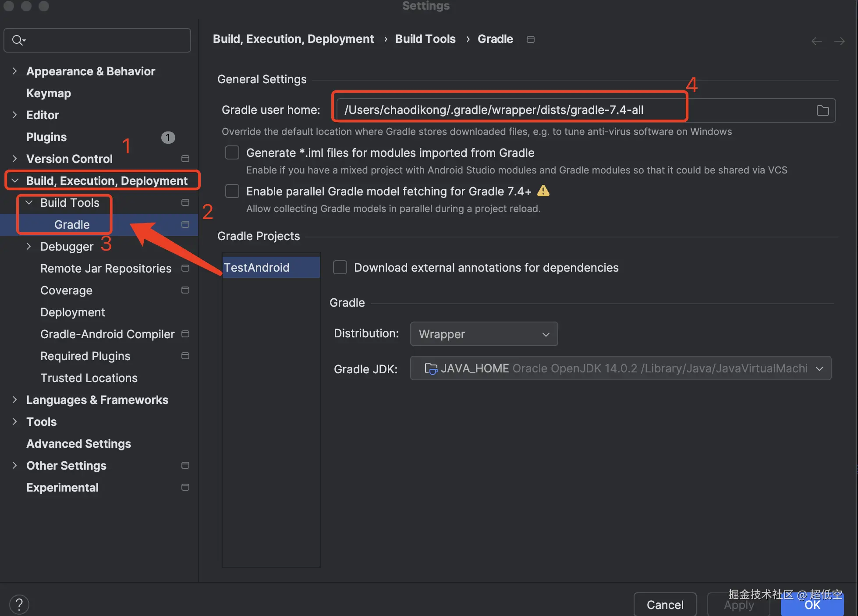Open the Advanced Settings page
The image size is (858, 616).
[x=78, y=443]
